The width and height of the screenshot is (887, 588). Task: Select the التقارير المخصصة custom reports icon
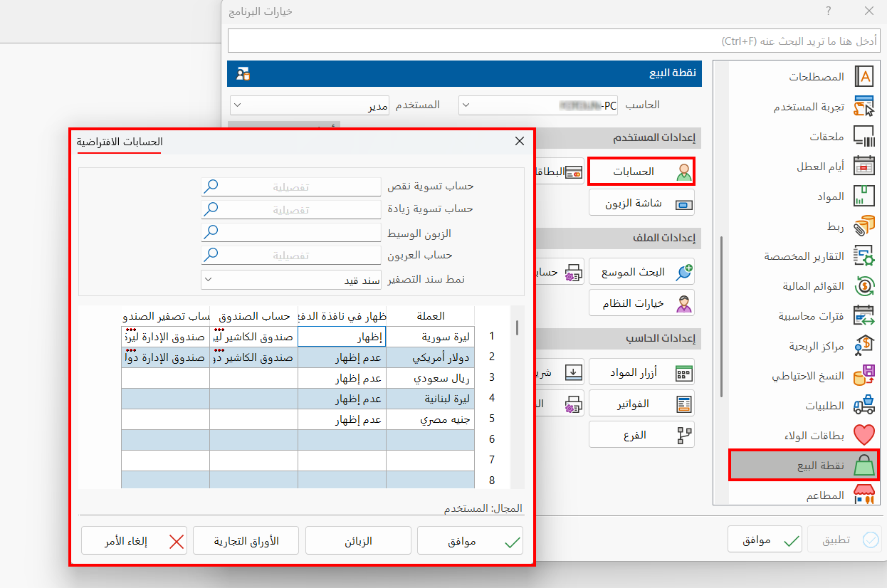point(865,256)
